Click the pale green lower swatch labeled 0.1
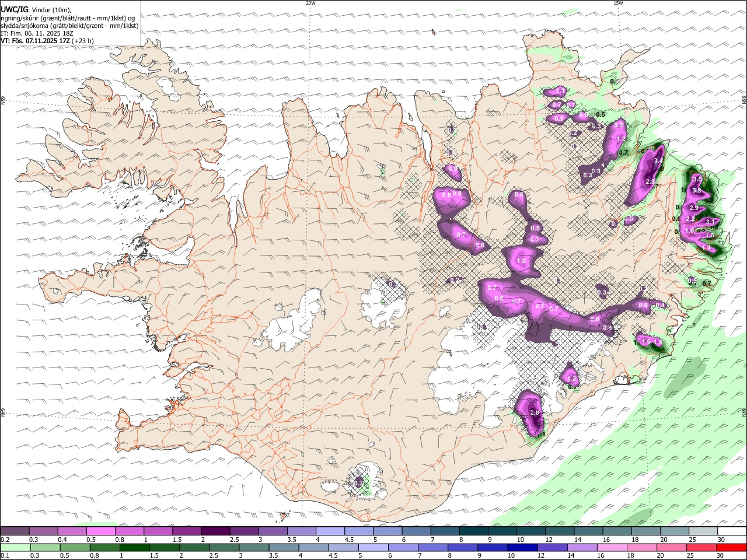Screen dimensions: 747x560 [15, 548]
